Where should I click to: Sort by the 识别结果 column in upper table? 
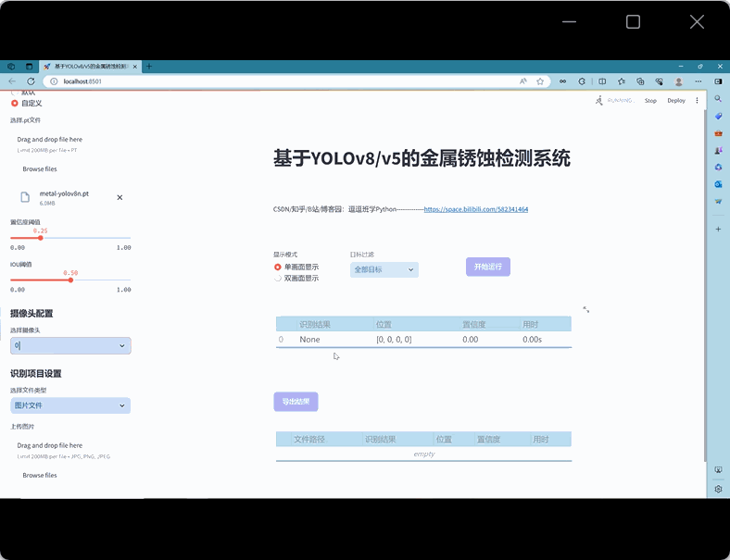(335, 324)
